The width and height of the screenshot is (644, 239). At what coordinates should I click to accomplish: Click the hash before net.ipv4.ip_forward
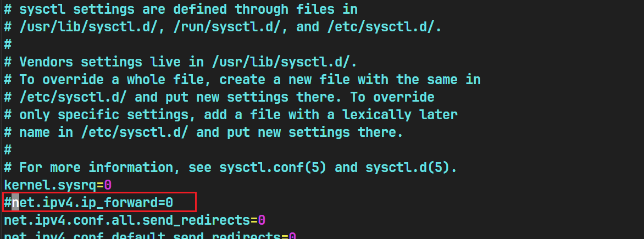(8, 203)
